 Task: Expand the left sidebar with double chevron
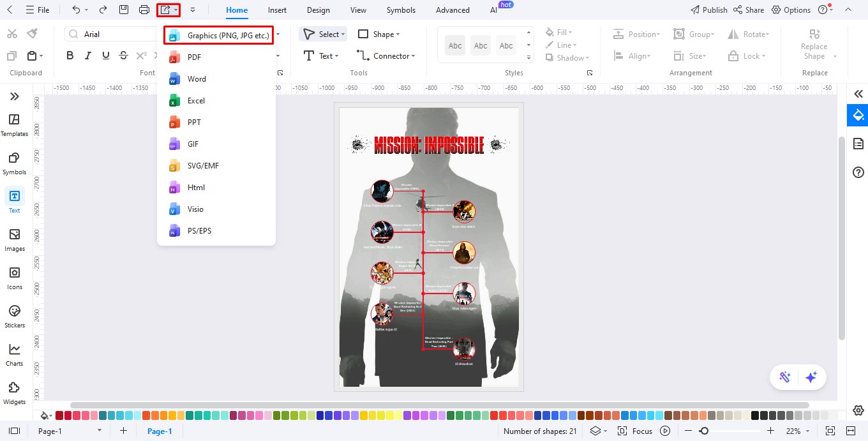[x=14, y=96]
